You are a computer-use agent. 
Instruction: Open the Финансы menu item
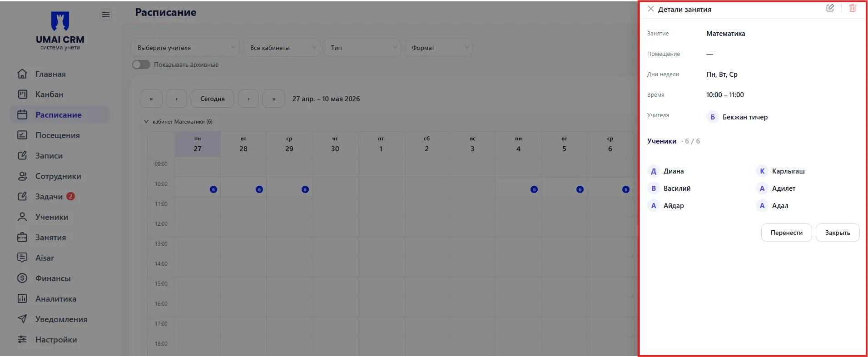coord(60,278)
